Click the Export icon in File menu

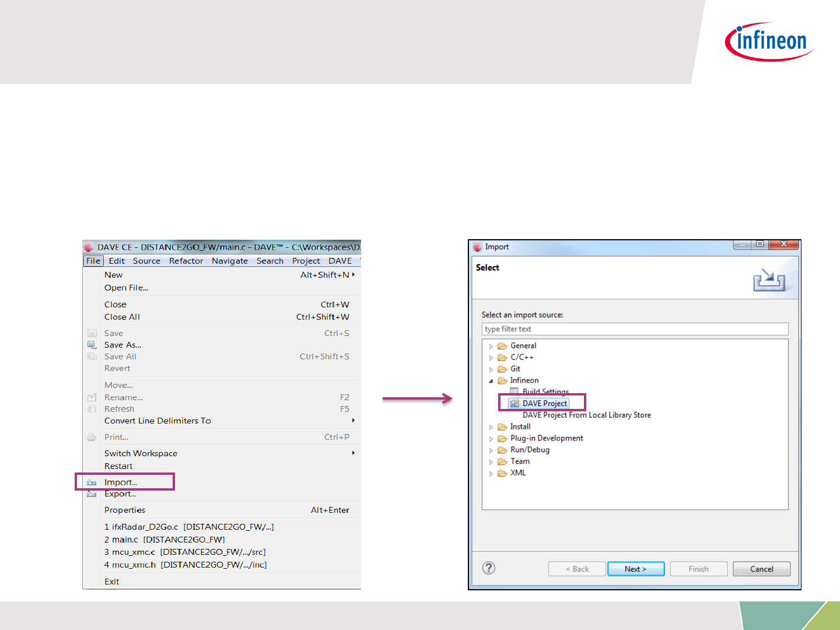click(92, 494)
